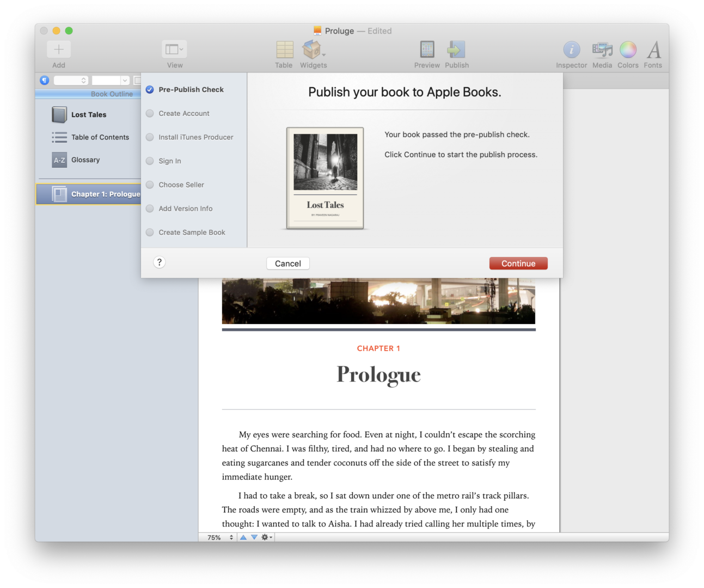The height and width of the screenshot is (588, 704).
Task: Select the Install iTunes Producer step indicator
Action: [x=150, y=137]
